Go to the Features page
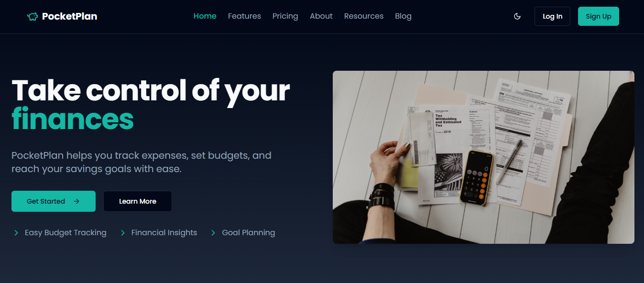The image size is (644, 283). 244,16
